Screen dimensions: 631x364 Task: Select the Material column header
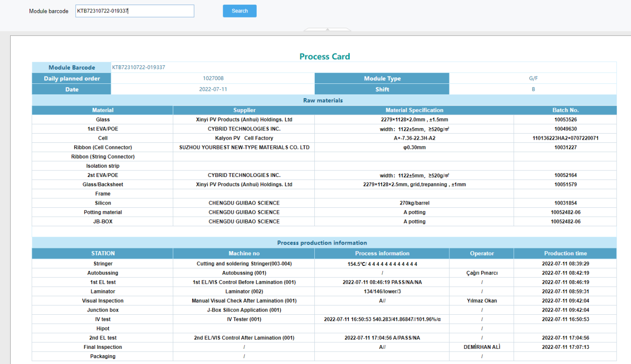point(103,110)
